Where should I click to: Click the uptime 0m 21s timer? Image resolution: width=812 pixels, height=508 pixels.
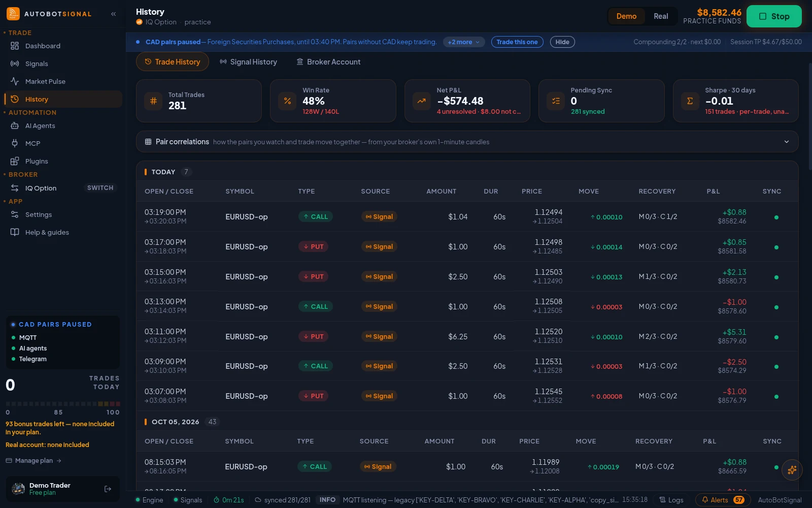[229, 500]
